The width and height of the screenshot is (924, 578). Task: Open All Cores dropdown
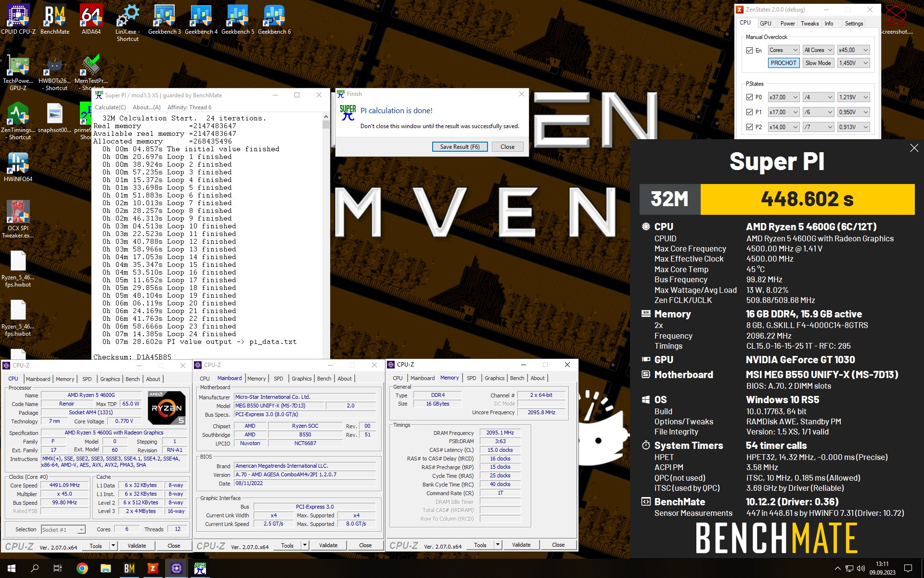click(818, 50)
